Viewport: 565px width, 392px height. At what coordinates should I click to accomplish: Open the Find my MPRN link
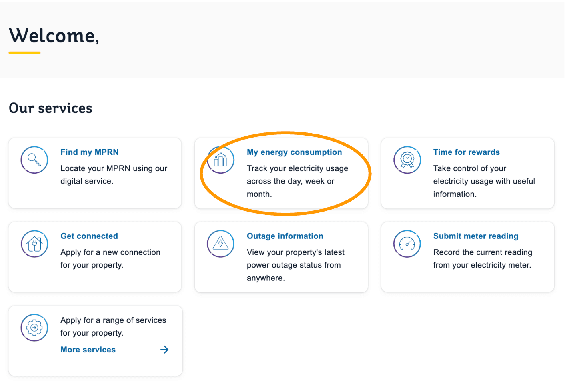(89, 152)
